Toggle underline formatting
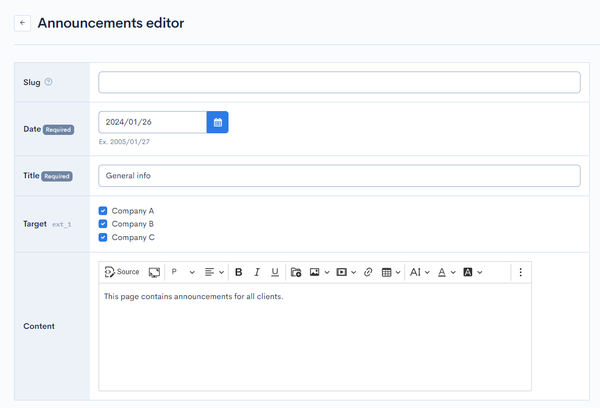Screen dimensions: 600x408 click(x=275, y=272)
